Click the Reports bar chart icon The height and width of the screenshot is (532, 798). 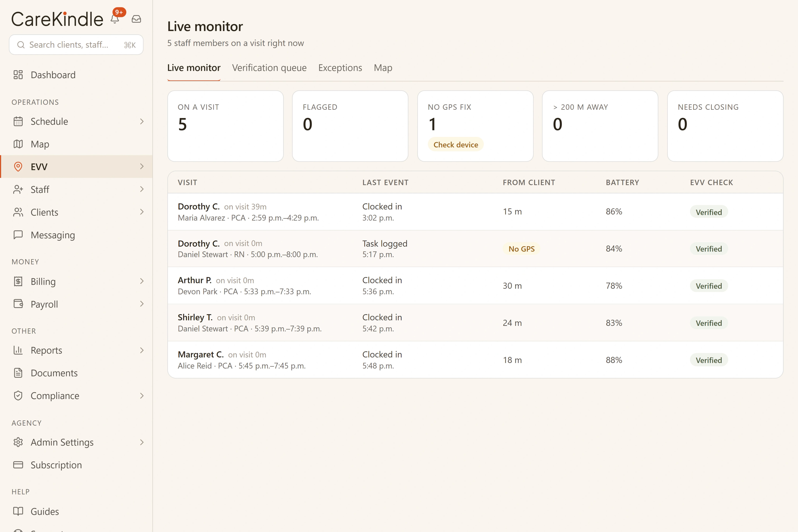point(18,350)
